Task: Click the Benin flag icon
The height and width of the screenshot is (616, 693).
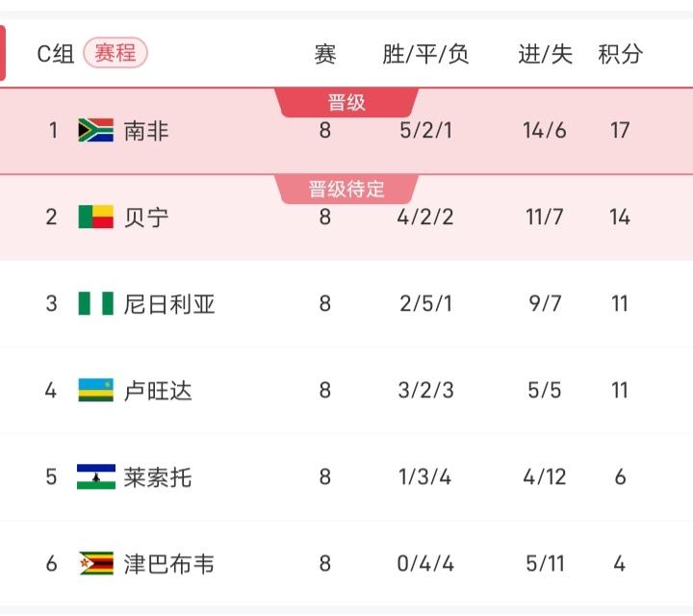Action: coord(96,217)
